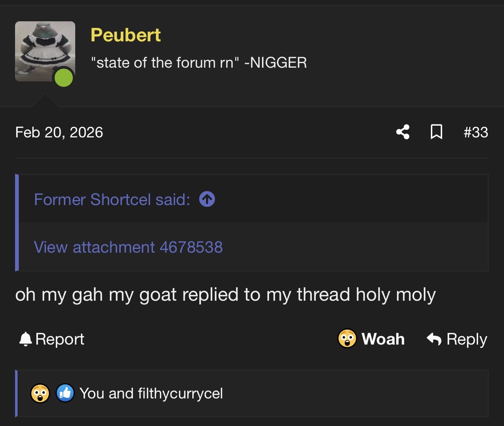View who reacted: 'You and filthycurrycel'
Screen dimensions: 504x426
pos(151,393)
